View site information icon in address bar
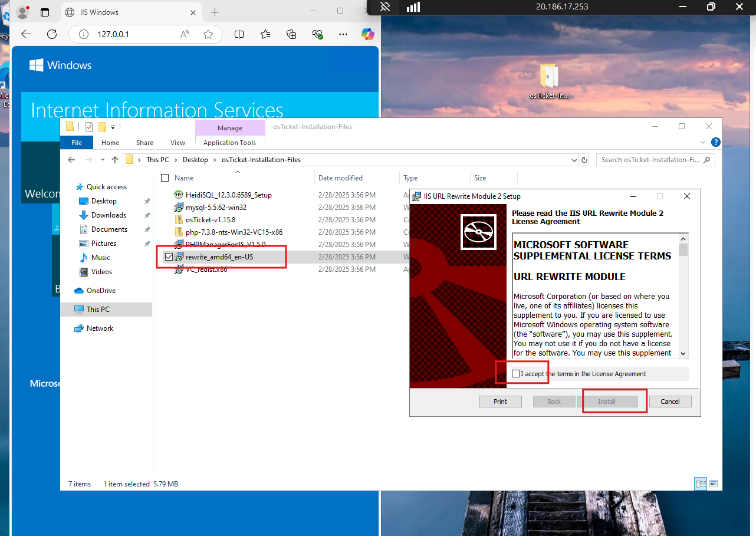The image size is (756, 536). click(83, 34)
